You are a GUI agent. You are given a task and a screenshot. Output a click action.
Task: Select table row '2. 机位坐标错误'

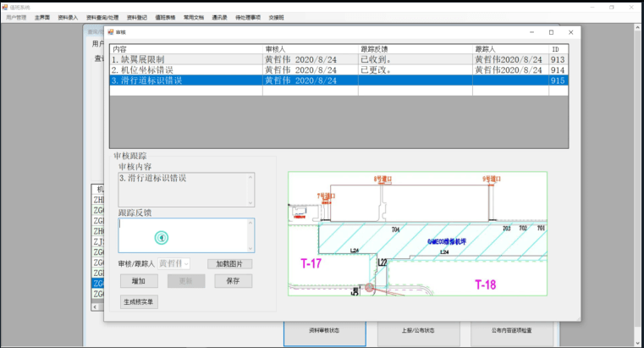(x=339, y=69)
